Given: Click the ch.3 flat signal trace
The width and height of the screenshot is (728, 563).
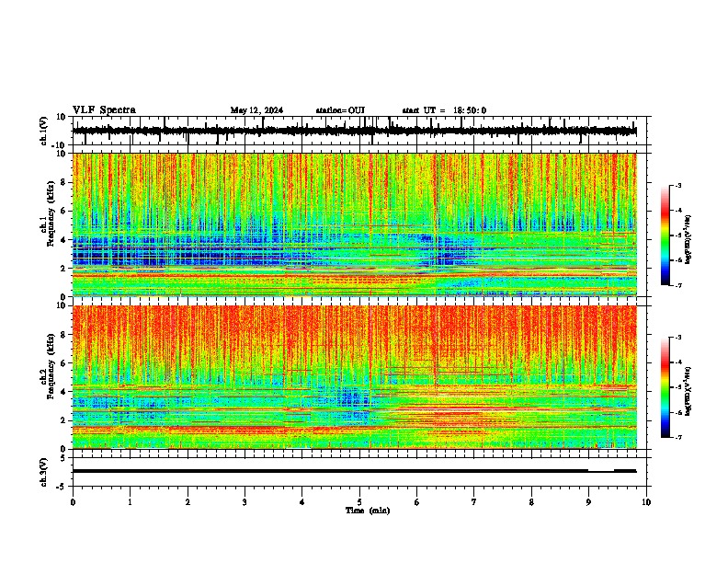Looking at the screenshot, I should [354, 471].
